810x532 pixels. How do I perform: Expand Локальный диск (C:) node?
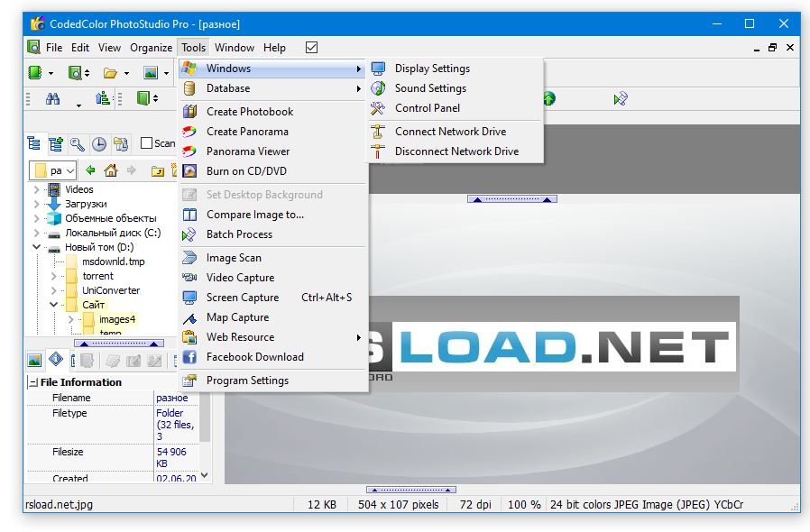pyautogui.click(x=36, y=233)
